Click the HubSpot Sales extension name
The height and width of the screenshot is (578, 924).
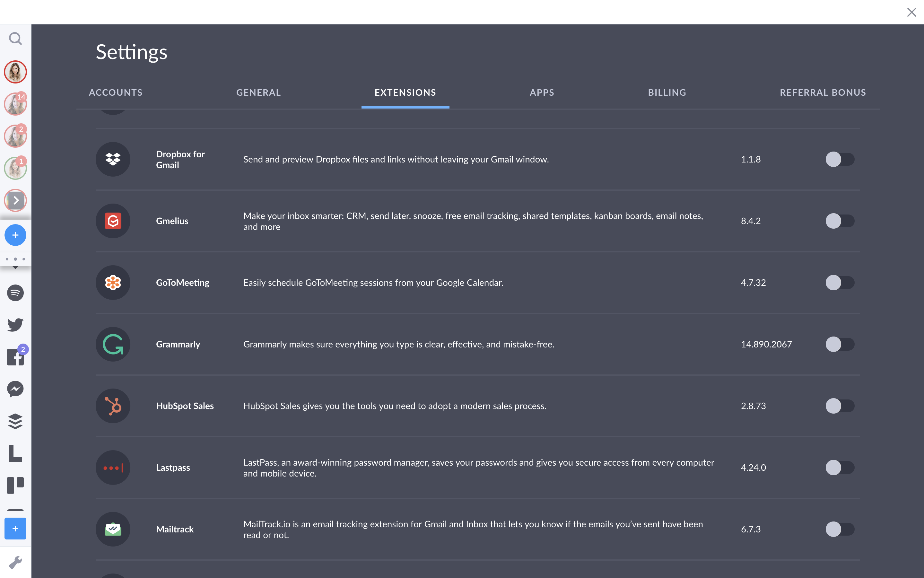185,406
